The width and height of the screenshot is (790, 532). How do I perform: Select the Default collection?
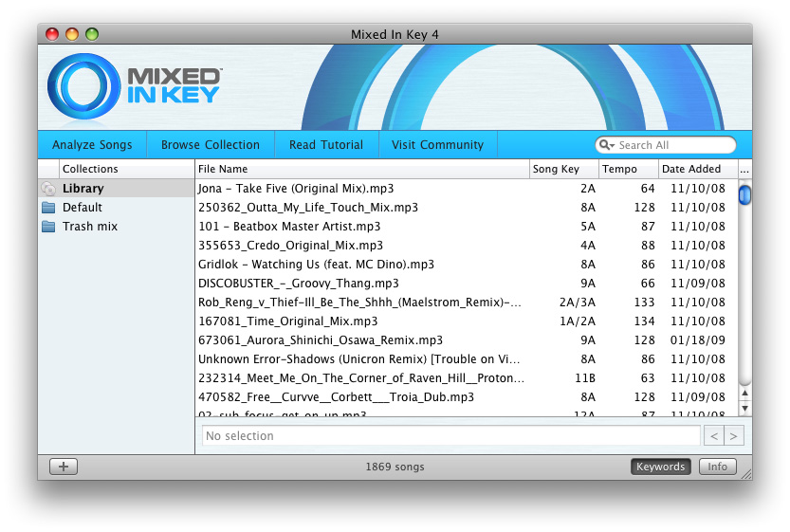pos(116,208)
